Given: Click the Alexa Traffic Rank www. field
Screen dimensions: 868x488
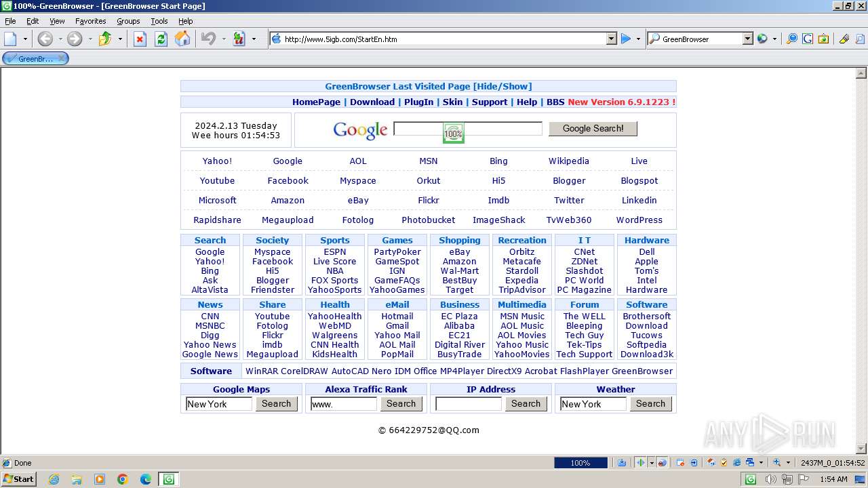Looking at the screenshot, I should (343, 404).
